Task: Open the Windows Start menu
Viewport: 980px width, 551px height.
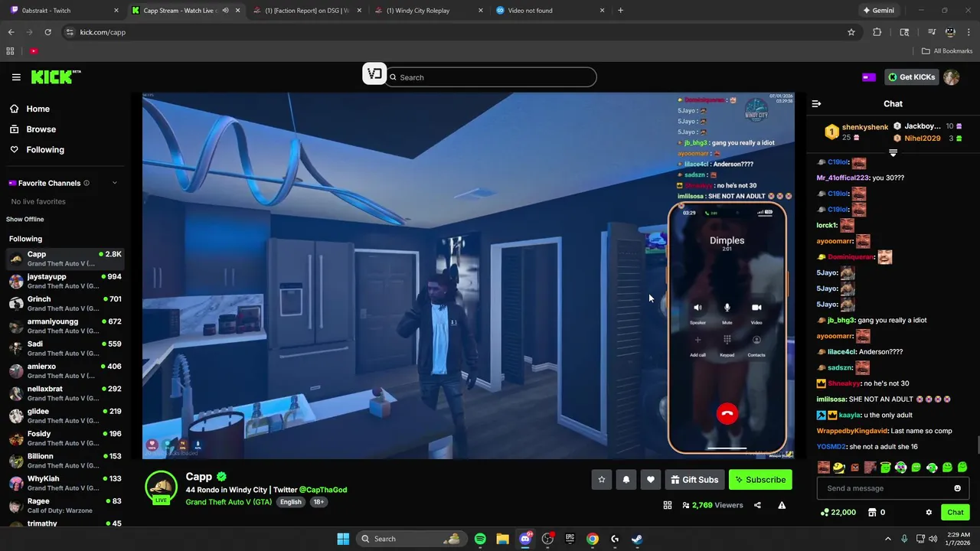Action: [343, 539]
